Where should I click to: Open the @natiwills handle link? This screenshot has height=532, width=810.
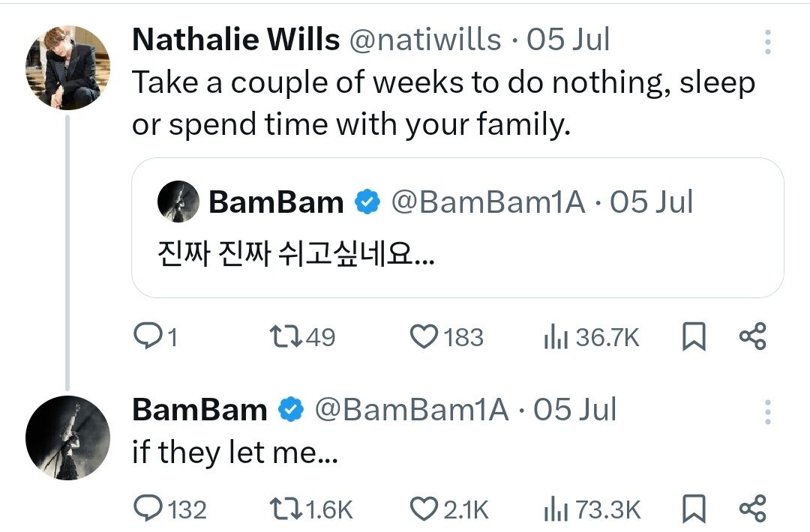coord(426,40)
